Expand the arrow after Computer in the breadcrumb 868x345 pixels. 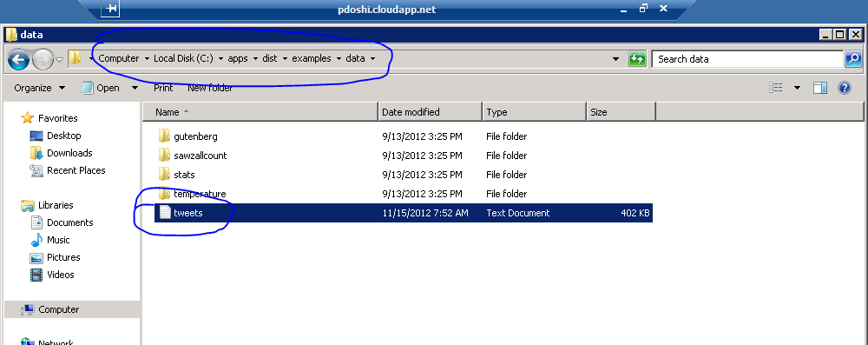pyautogui.click(x=147, y=59)
